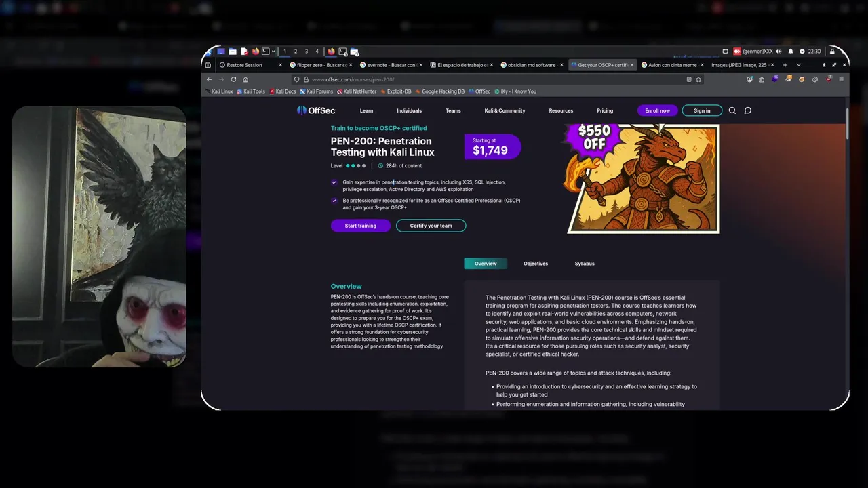Open the file manager from the Kali panel
Image resolution: width=868 pixels, height=488 pixels.
point(233,52)
